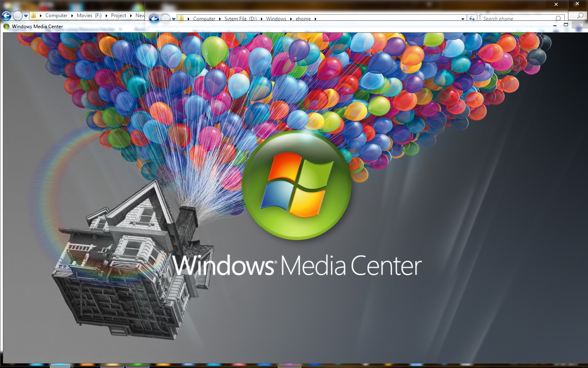The width and height of the screenshot is (588, 368).
Task: Navigate to Computer via the breadcrumb bar
Action: coord(205,18)
